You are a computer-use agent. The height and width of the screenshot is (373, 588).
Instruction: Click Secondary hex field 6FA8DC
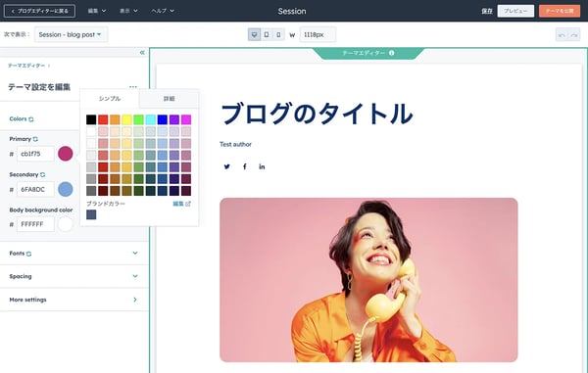click(x=35, y=190)
